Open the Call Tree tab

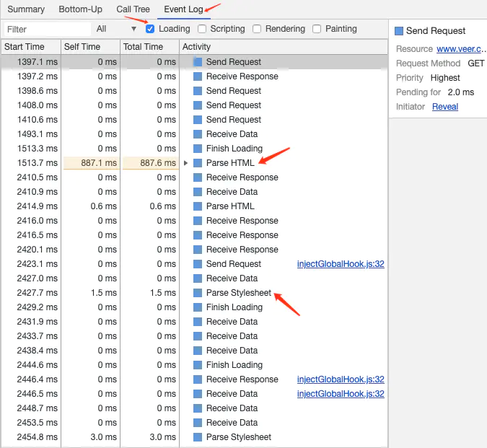(133, 9)
